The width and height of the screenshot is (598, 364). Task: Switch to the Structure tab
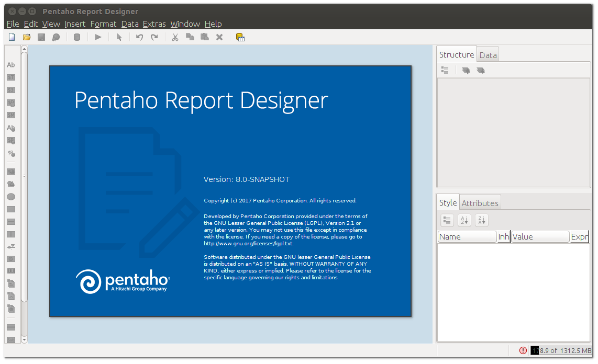click(457, 54)
